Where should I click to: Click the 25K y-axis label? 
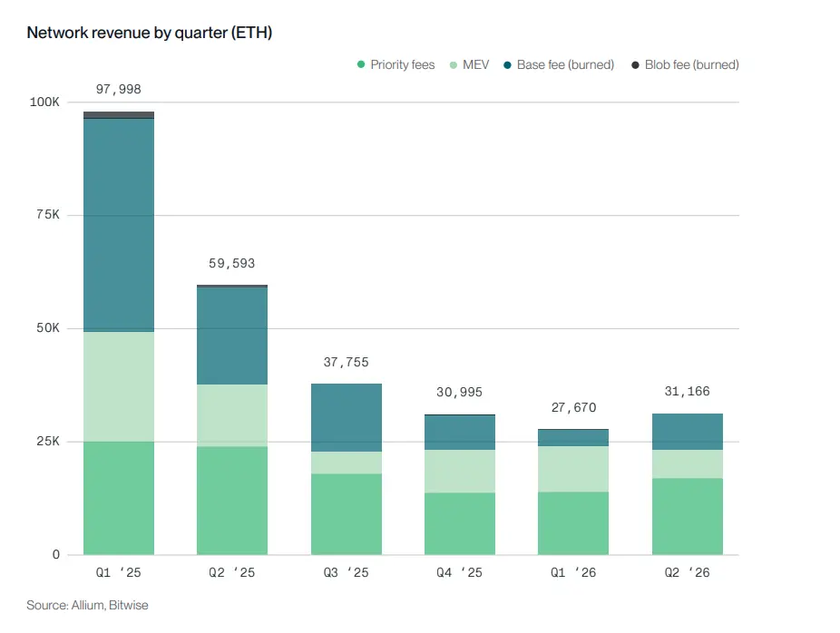[48, 442]
